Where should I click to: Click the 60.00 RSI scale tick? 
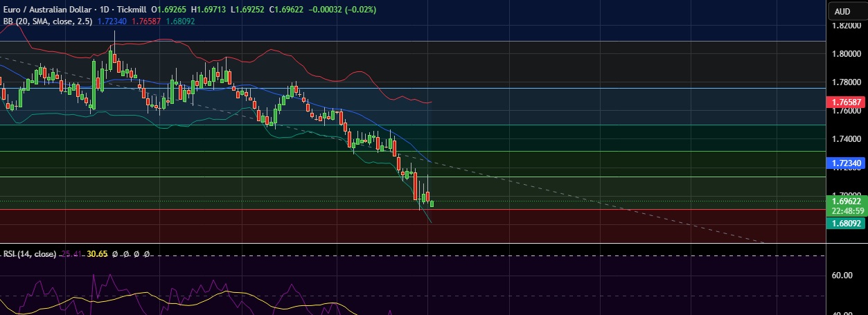click(x=842, y=276)
